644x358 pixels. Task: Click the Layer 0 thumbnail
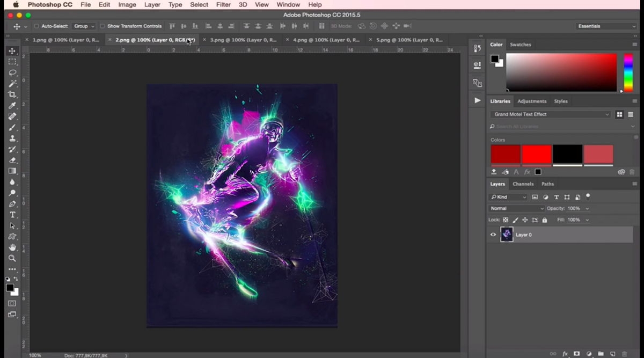click(507, 235)
